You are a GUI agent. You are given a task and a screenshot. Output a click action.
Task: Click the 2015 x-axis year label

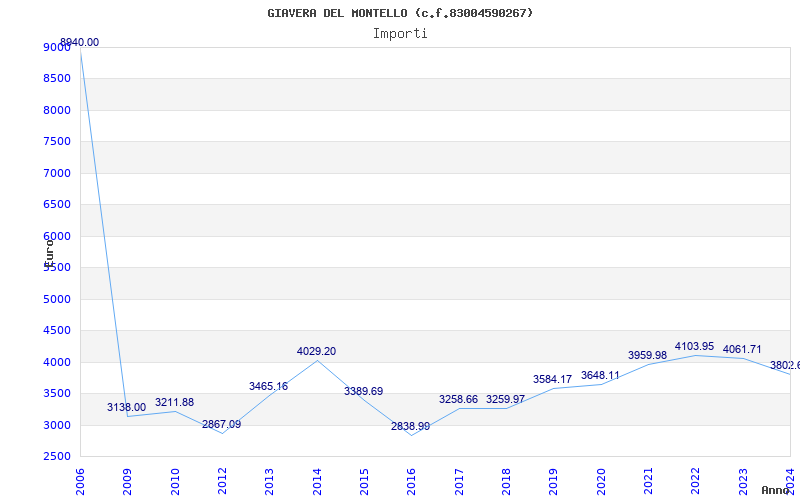(x=364, y=482)
